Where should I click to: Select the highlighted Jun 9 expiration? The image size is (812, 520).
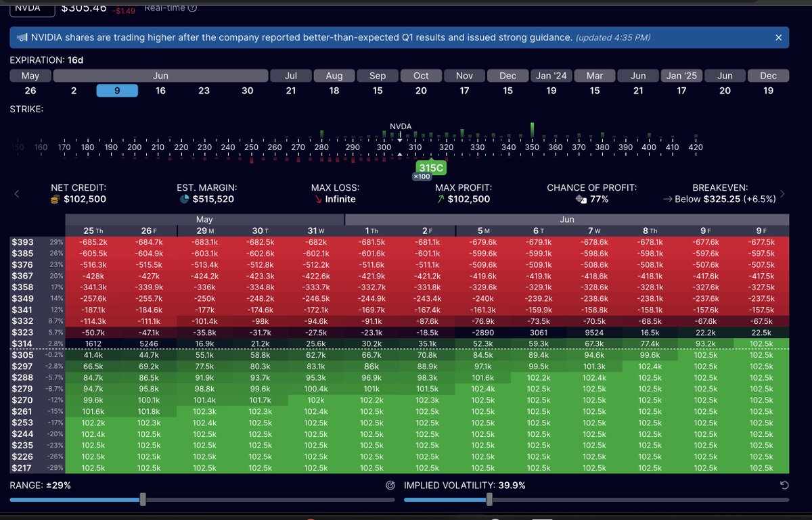[117, 91]
